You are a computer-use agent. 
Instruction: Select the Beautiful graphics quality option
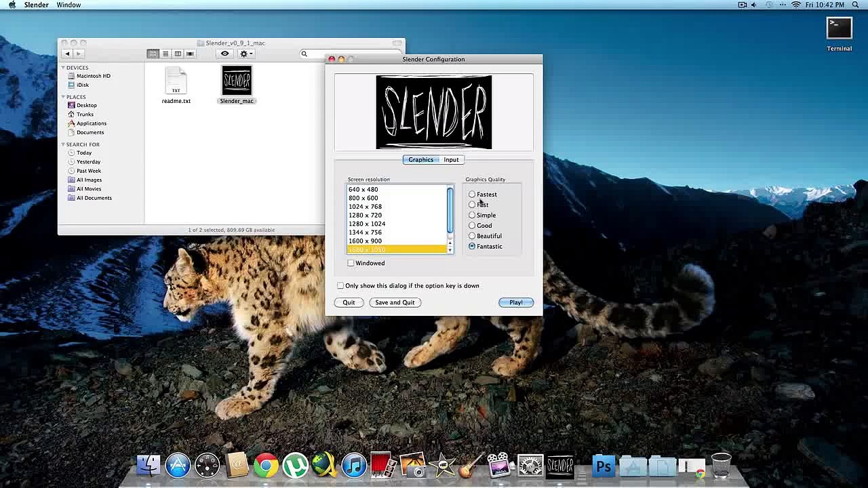(x=486, y=236)
